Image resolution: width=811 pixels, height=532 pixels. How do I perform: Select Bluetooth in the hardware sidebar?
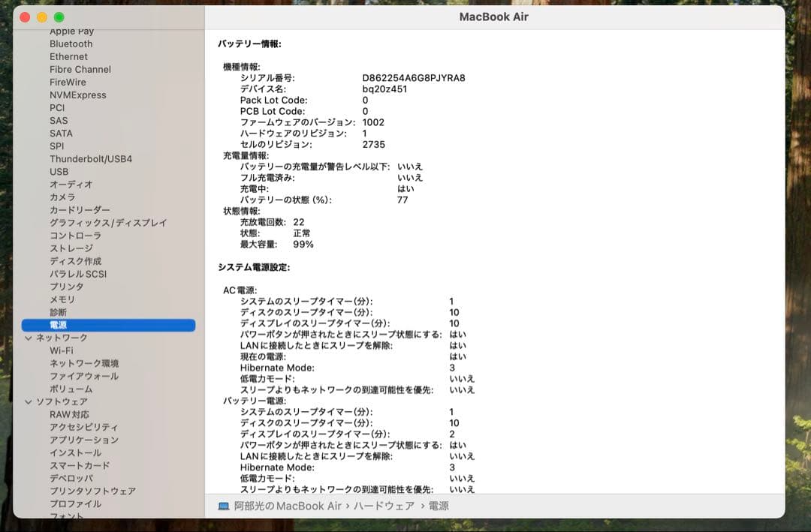(71, 44)
